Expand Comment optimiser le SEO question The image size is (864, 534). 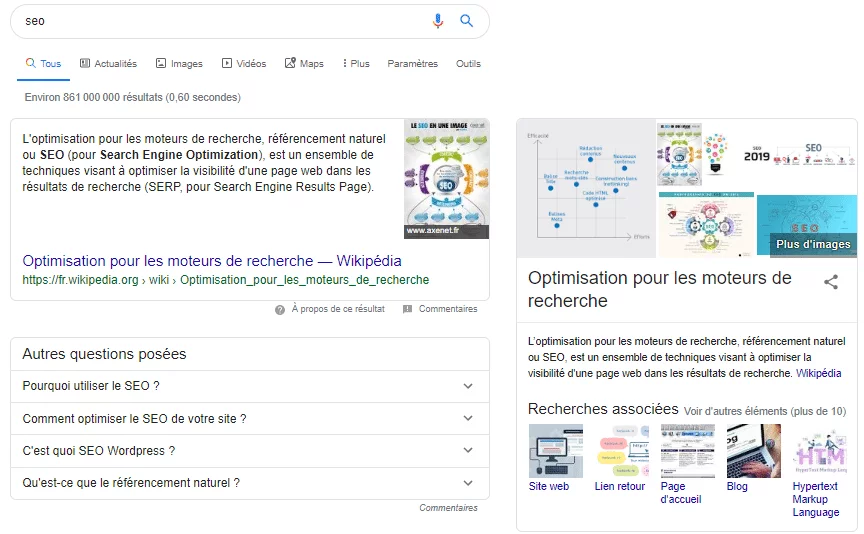(x=250, y=419)
